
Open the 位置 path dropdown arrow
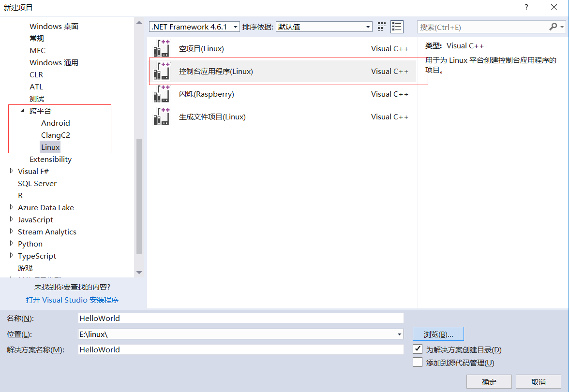coord(399,334)
